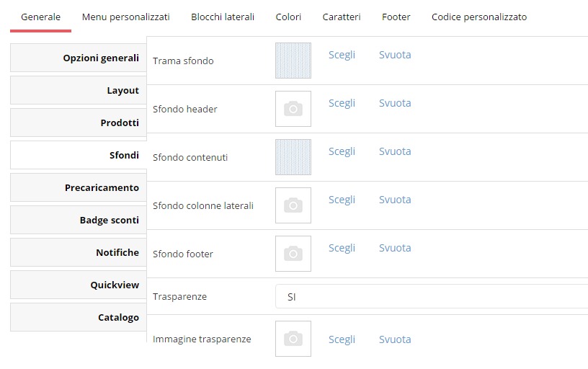Click Scegli for Sfondo footer
Image resolution: width=588 pixels, height=369 pixels.
pyautogui.click(x=342, y=248)
